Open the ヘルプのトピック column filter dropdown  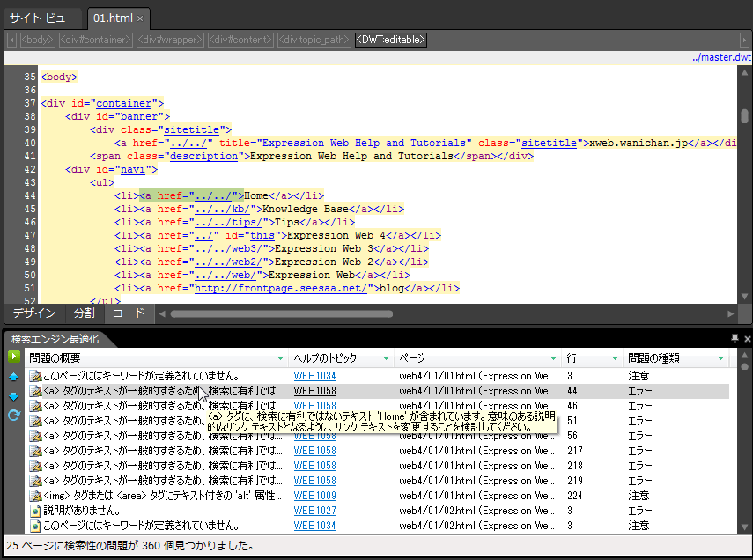pos(386,358)
